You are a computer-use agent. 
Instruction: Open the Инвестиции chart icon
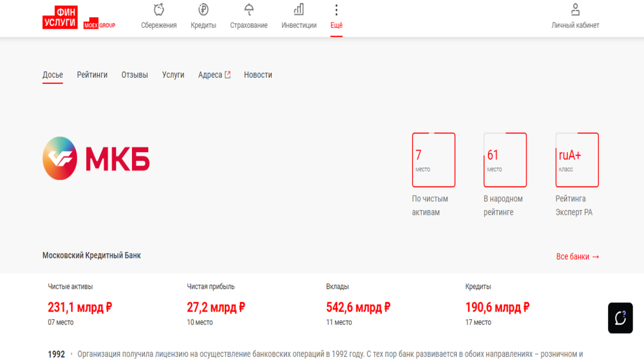pyautogui.click(x=299, y=9)
